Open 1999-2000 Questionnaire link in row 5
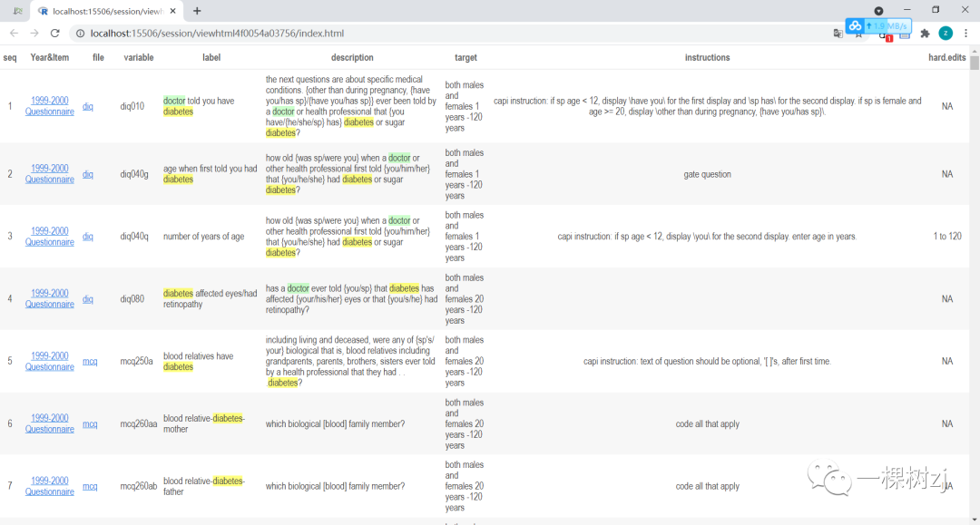Screen dimensions: 980x525 pos(49,362)
